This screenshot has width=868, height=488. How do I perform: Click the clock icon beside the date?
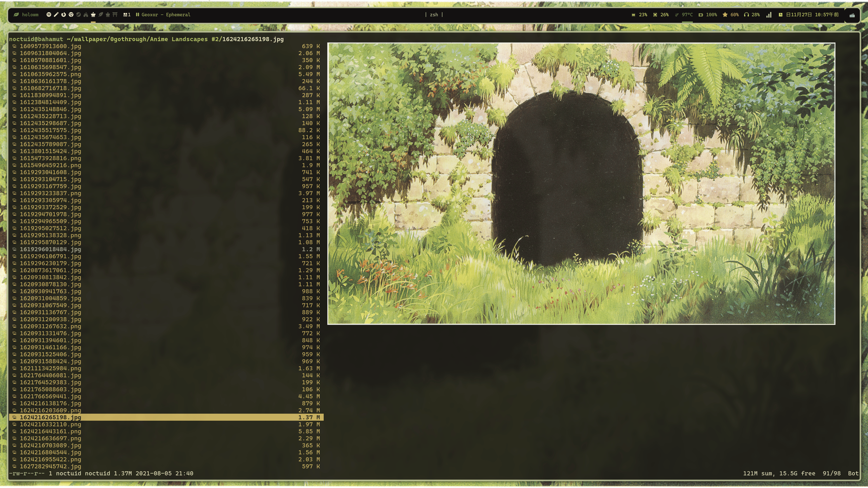click(x=780, y=14)
